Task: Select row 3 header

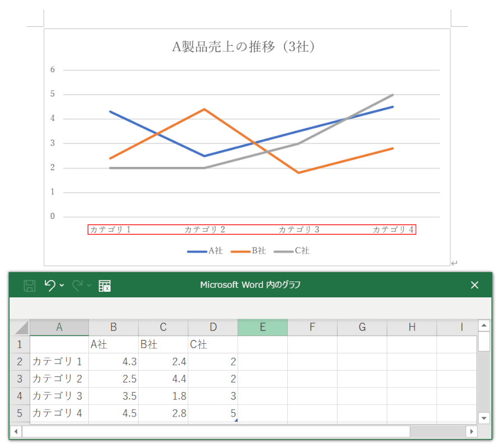Action: [20, 379]
